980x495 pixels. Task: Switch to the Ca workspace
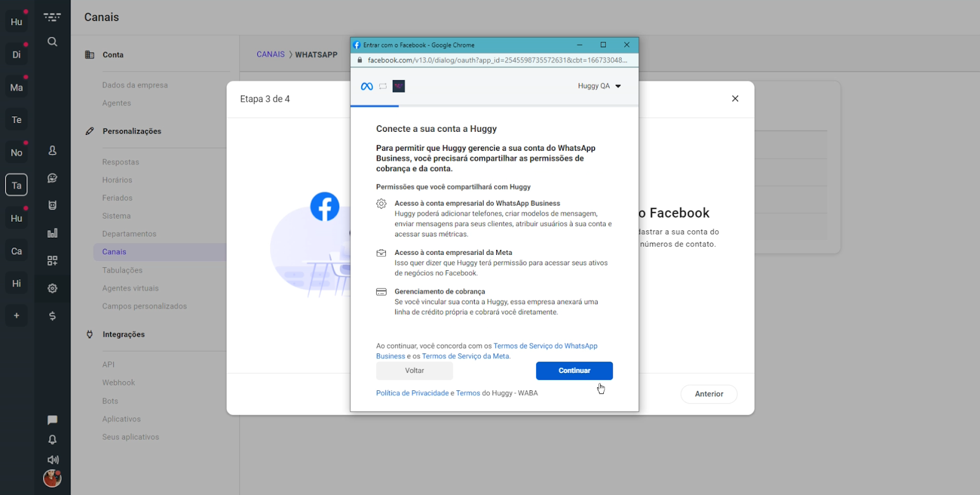point(17,251)
